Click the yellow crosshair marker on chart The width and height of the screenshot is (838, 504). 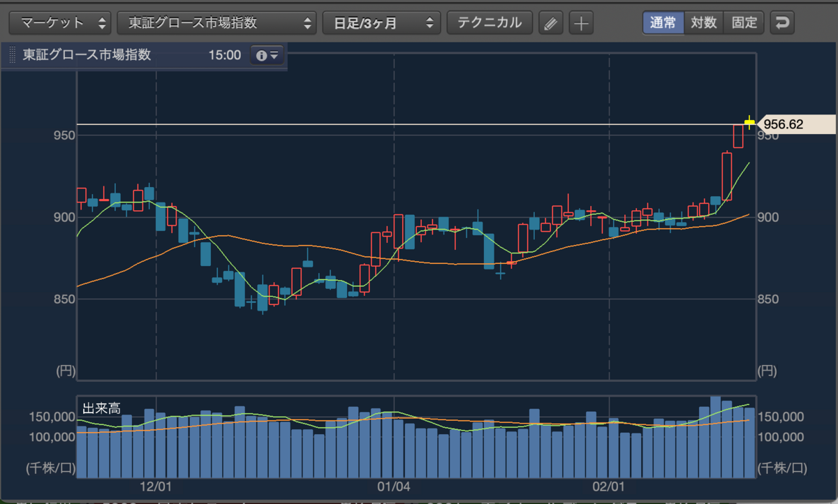click(x=749, y=122)
